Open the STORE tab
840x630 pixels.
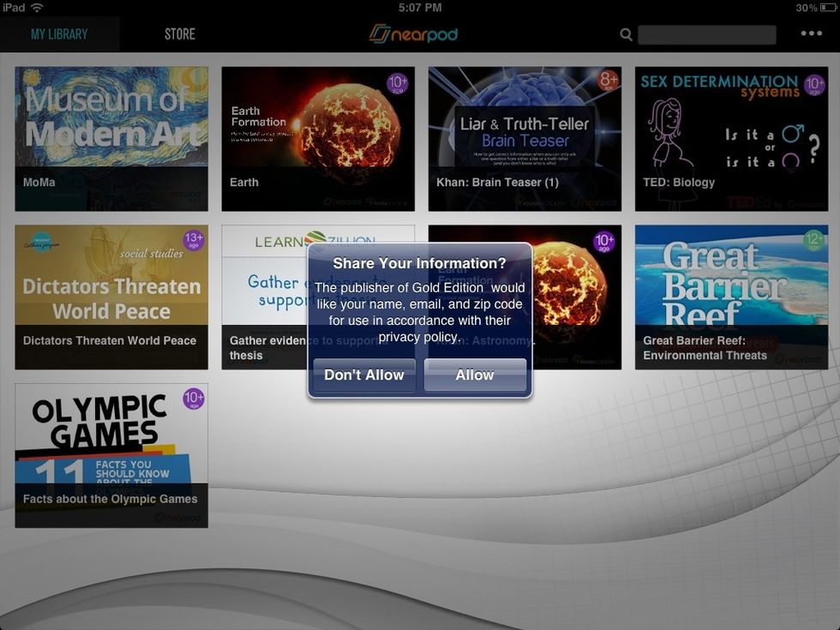(179, 34)
